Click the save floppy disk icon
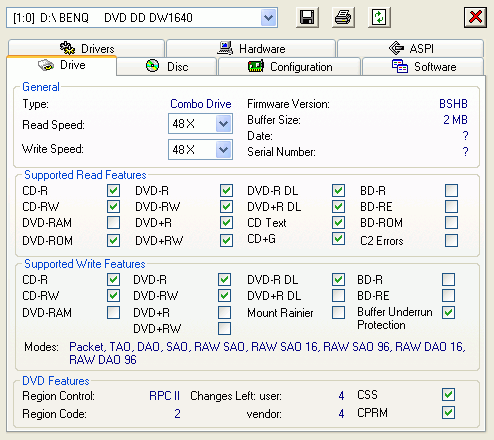This screenshot has width=494, height=440. pyautogui.click(x=307, y=17)
